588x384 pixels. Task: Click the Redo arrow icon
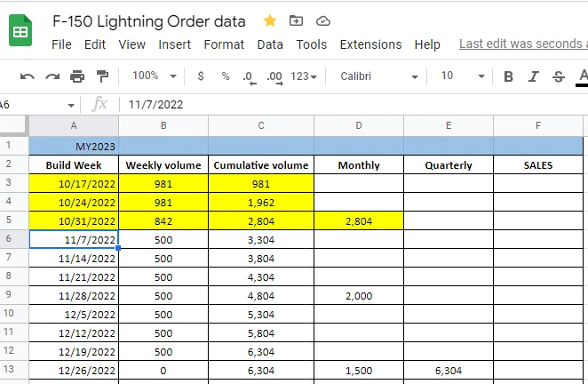click(x=52, y=76)
